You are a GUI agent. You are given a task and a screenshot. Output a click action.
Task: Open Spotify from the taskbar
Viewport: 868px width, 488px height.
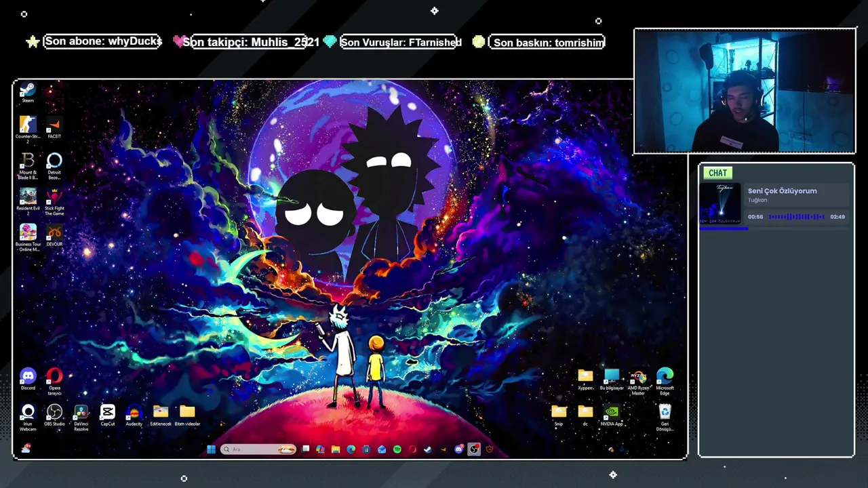pos(397,449)
